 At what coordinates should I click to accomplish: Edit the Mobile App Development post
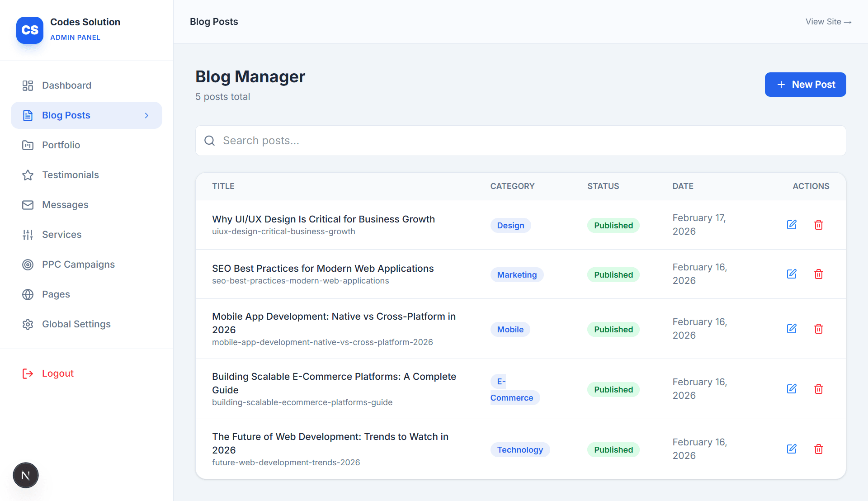792,329
